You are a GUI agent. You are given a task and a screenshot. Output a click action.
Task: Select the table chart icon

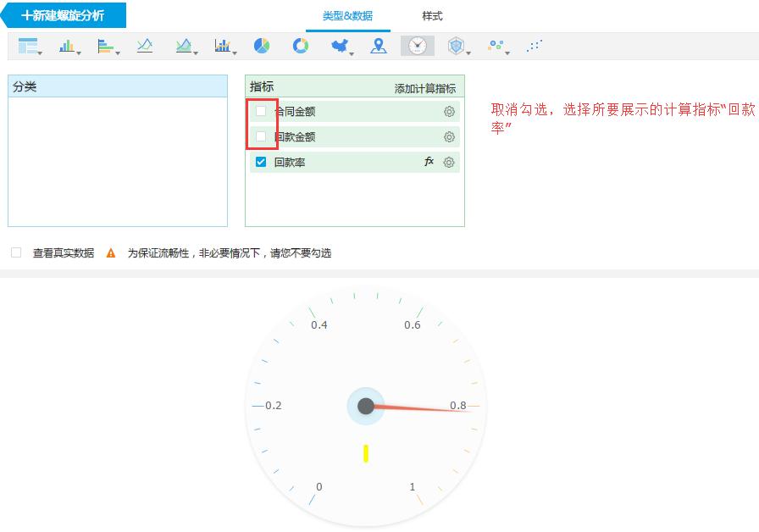point(25,47)
